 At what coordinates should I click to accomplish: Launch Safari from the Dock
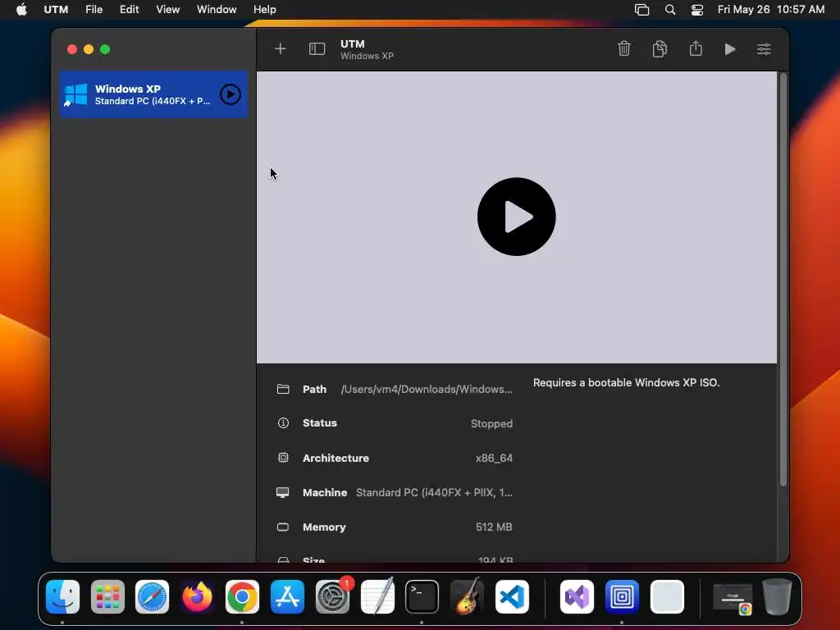coord(152,596)
